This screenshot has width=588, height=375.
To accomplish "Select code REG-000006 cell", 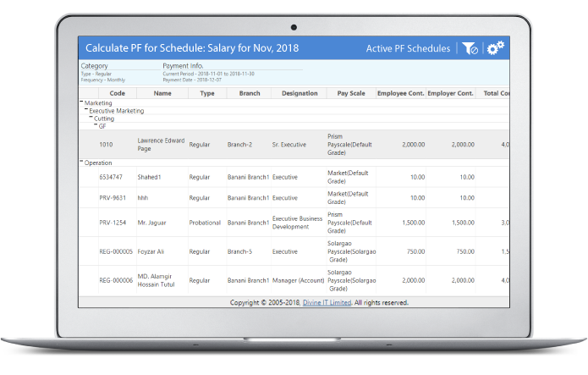I will (118, 280).
